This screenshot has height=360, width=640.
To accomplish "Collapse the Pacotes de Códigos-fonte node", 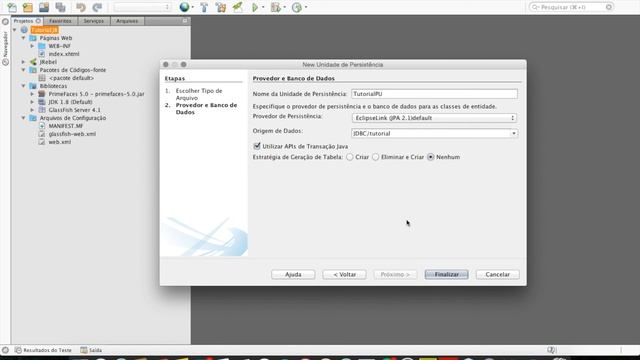I will pyautogui.click(x=23, y=70).
